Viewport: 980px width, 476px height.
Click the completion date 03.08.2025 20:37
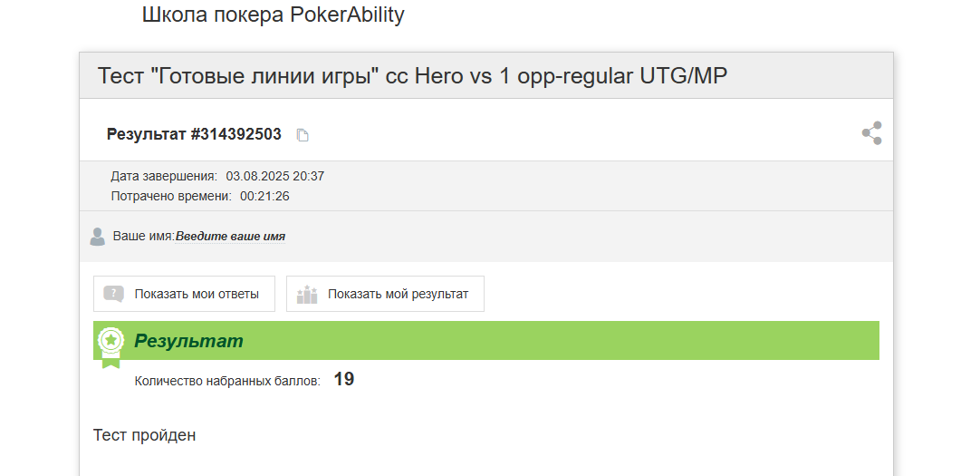275,177
